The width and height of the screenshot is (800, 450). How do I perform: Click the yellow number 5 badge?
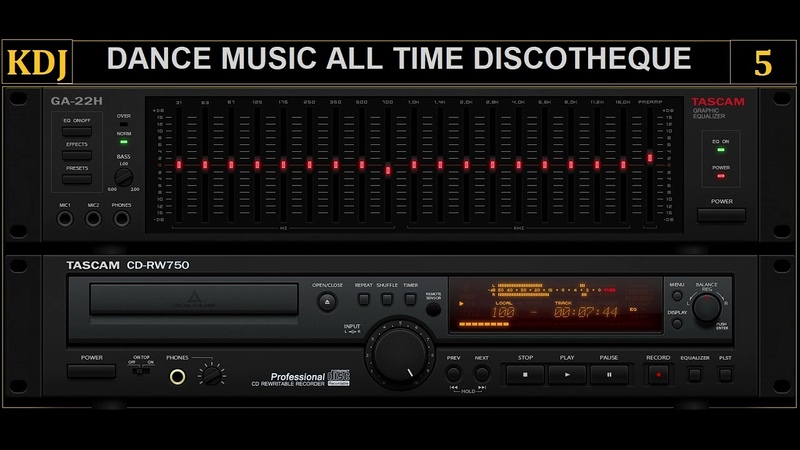(763, 62)
